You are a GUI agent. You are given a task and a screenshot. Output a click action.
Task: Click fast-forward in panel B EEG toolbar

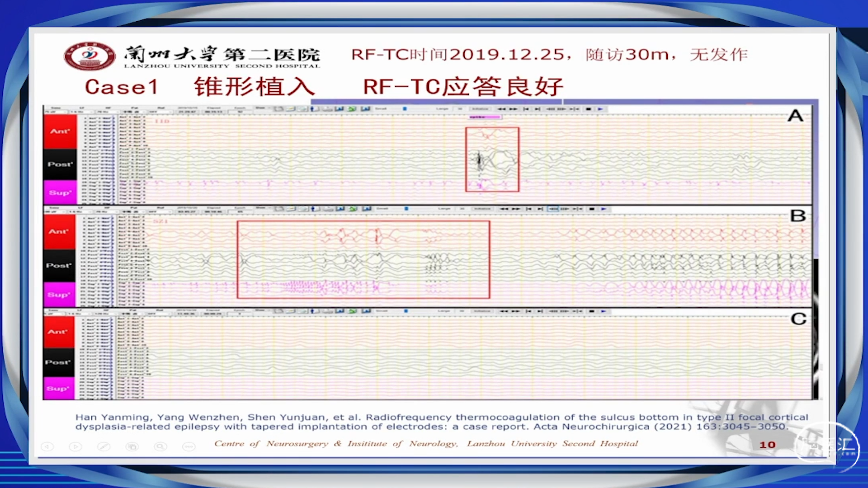point(516,209)
